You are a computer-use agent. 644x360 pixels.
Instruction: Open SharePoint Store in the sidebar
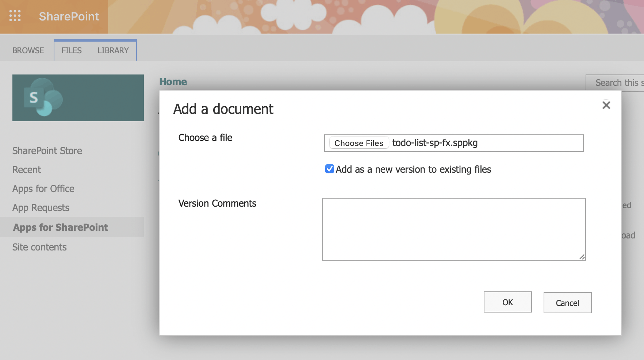click(47, 151)
